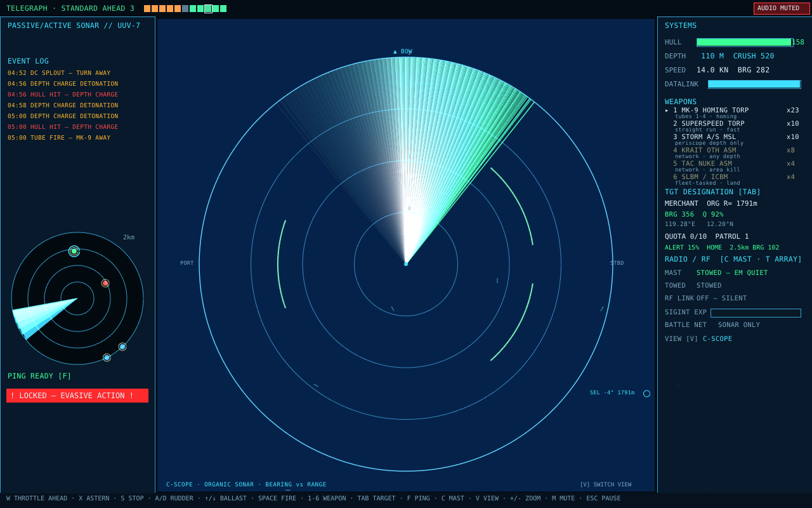This screenshot has width=812, height=508.
Task: Select the green contact on the mini sonar
Action: (74, 251)
